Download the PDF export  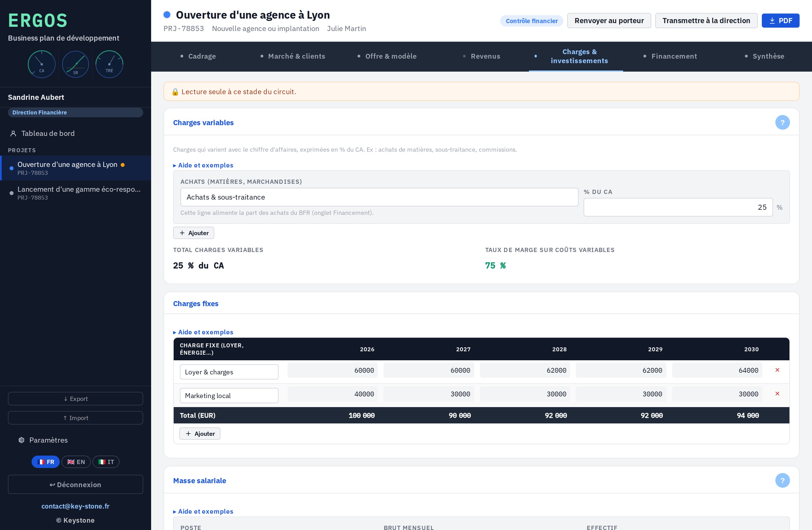pos(781,21)
